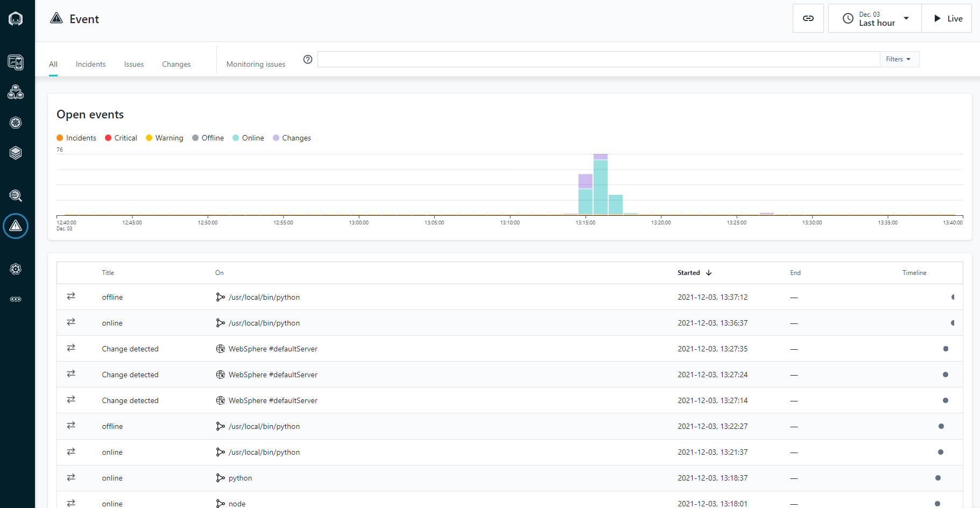Open the settings gear icon in sidebar

16,269
